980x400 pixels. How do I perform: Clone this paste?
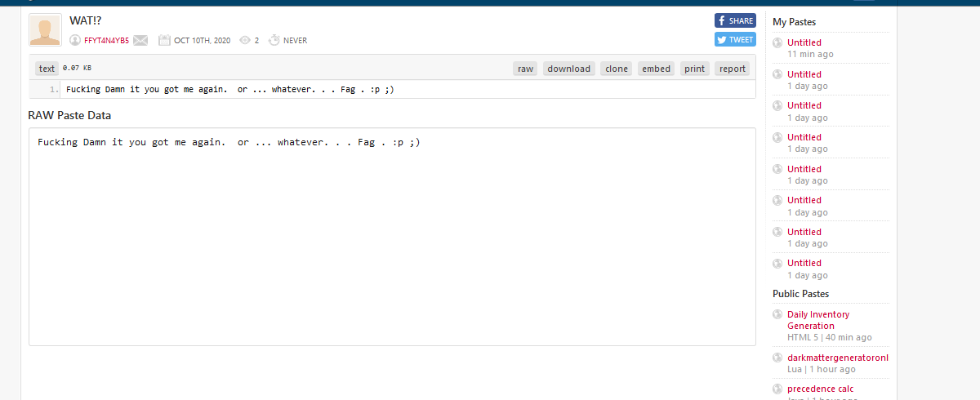617,69
